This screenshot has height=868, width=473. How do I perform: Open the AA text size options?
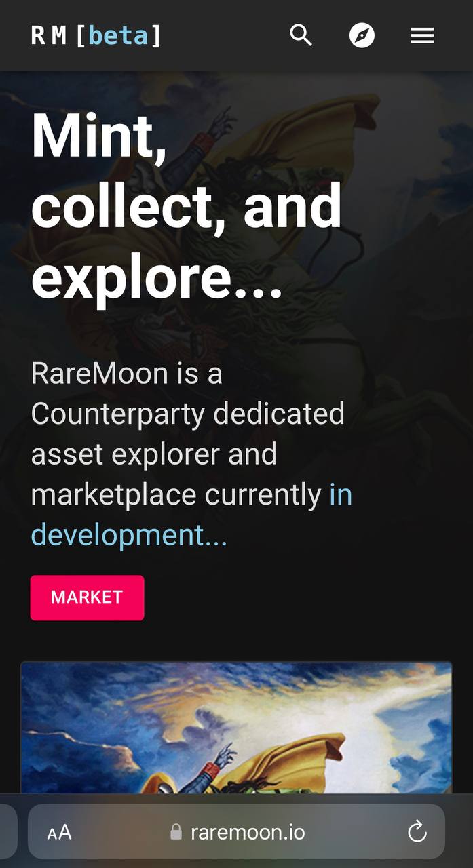click(59, 832)
